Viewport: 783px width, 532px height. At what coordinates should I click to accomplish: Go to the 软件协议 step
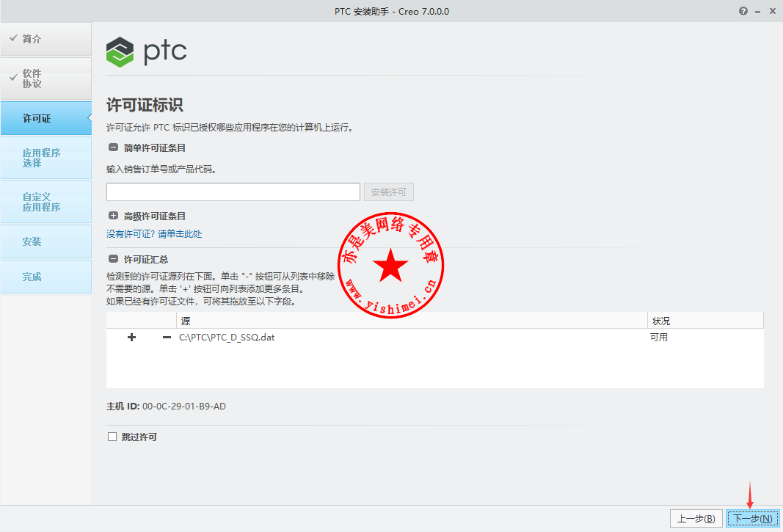(46, 79)
